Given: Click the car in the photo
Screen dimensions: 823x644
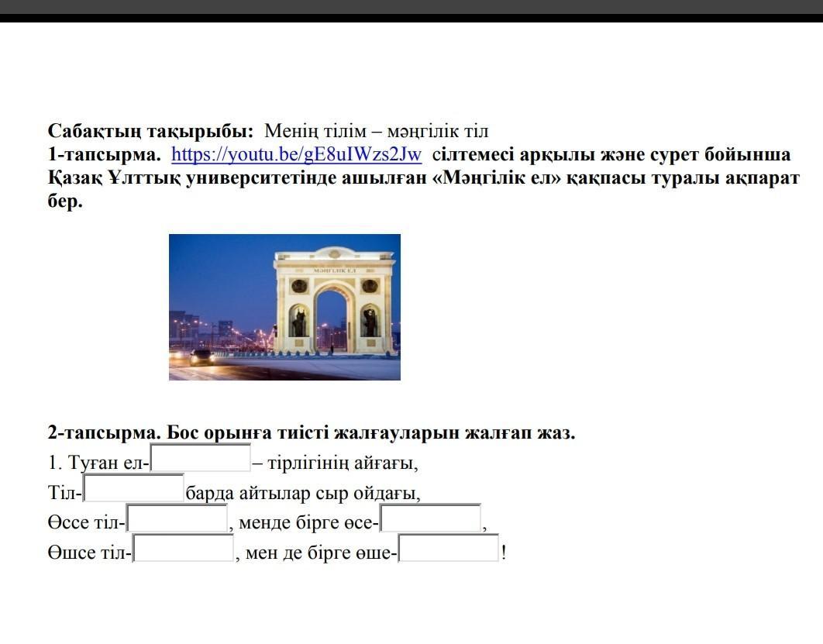Looking at the screenshot, I should (x=202, y=356).
